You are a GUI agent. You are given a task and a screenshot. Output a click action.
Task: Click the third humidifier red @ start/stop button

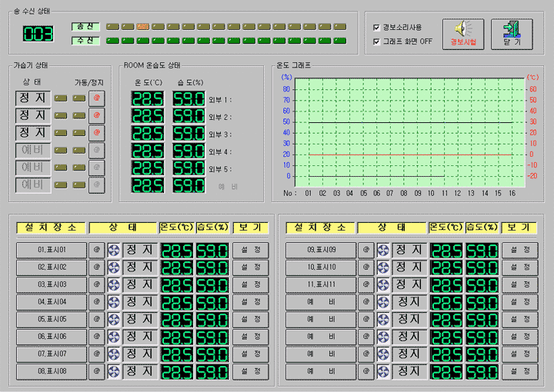[96, 132]
